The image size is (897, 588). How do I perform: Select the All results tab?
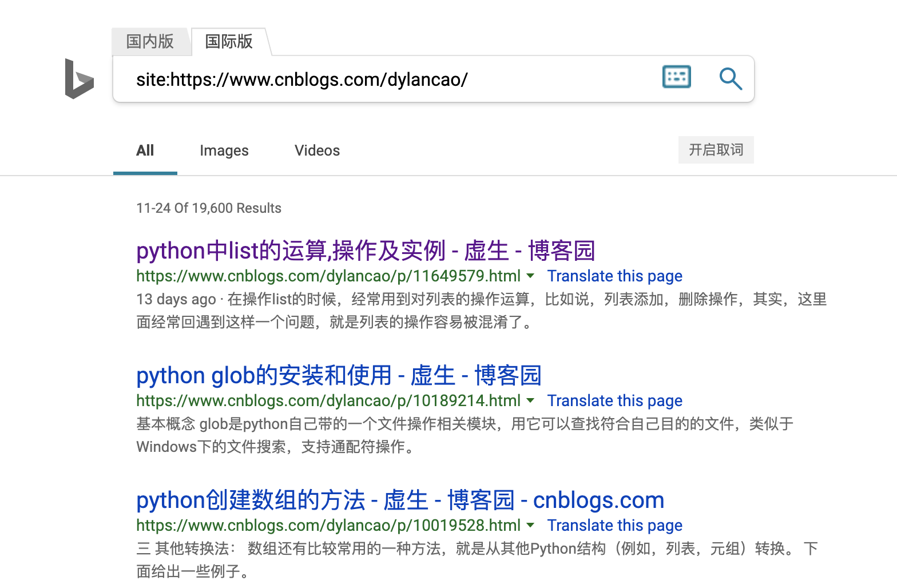(x=145, y=150)
